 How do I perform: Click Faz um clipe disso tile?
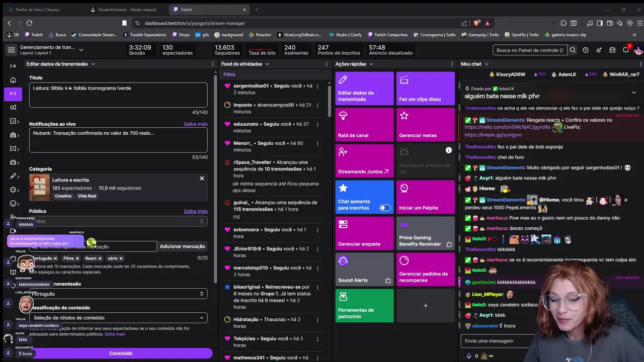tap(425, 88)
